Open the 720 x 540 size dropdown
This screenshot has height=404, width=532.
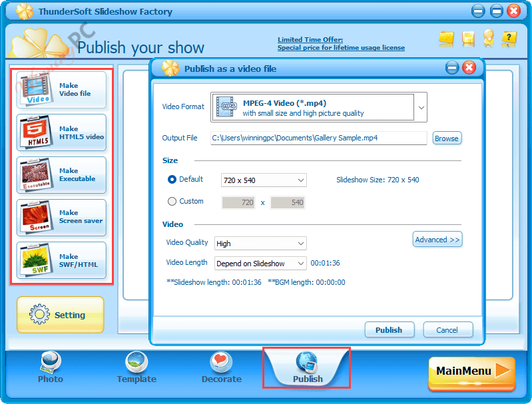coord(264,180)
